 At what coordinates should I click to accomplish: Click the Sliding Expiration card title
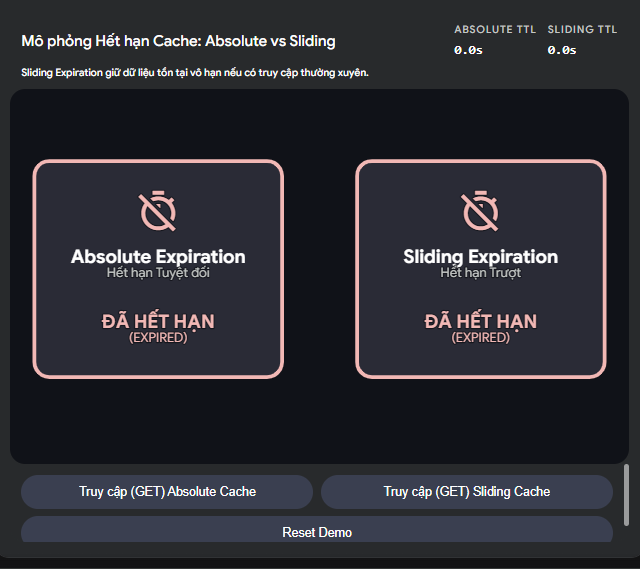coord(480,257)
